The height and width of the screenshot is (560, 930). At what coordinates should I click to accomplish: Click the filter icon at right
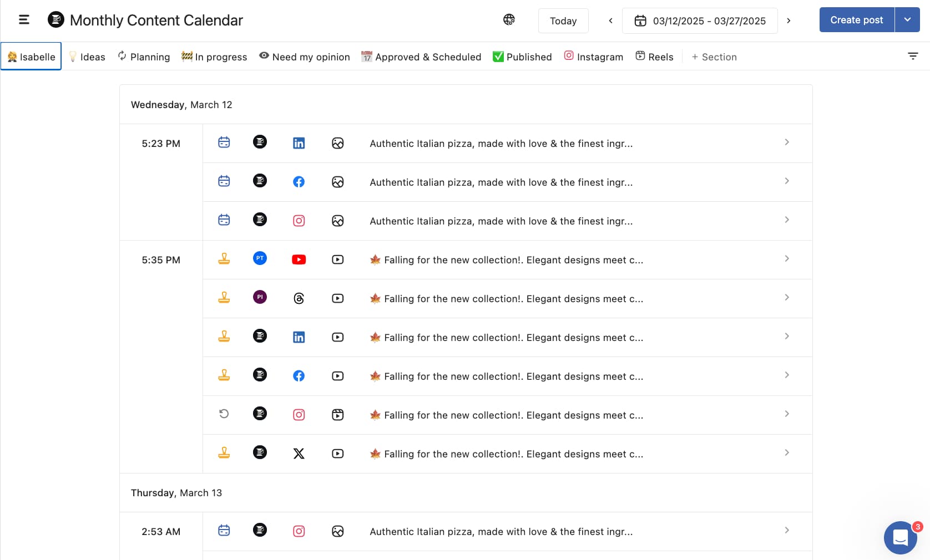click(912, 56)
